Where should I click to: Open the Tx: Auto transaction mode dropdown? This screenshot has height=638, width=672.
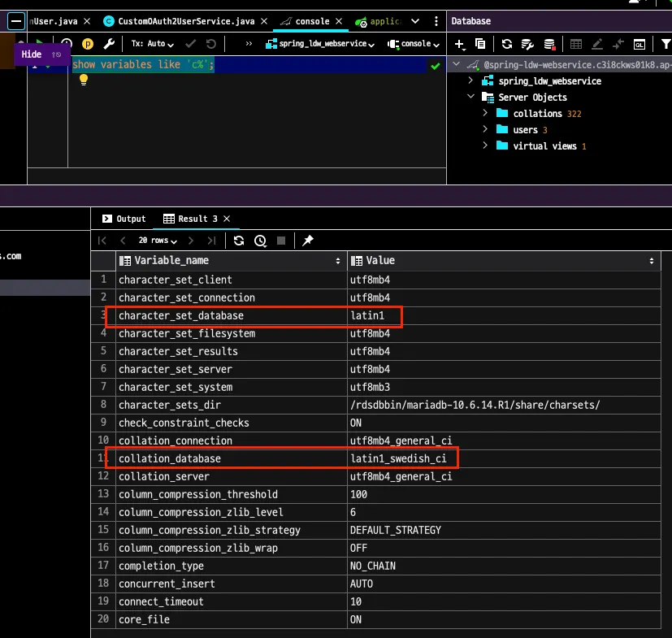click(152, 44)
